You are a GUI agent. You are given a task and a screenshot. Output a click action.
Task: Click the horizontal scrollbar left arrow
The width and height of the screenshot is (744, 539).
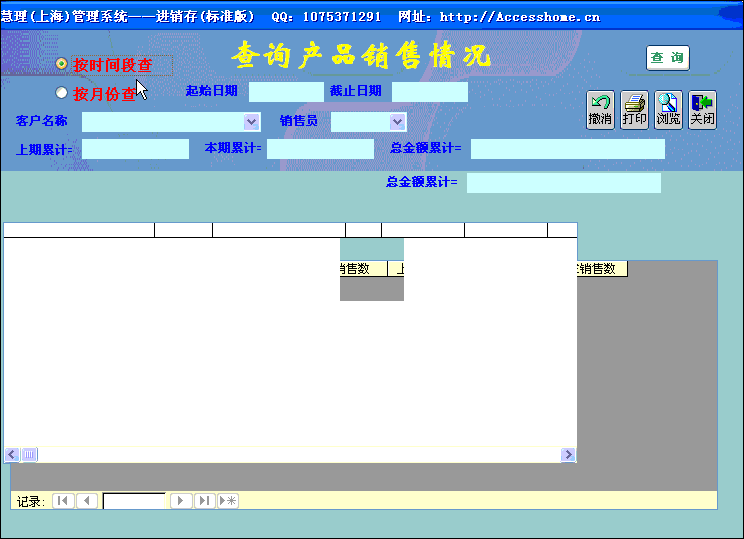(12, 455)
